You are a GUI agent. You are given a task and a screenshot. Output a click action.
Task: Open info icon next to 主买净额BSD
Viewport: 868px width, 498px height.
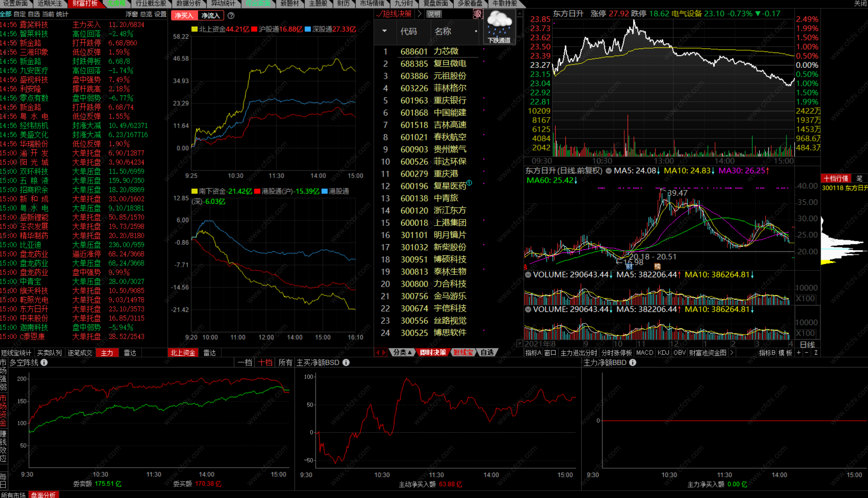click(346, 362)
